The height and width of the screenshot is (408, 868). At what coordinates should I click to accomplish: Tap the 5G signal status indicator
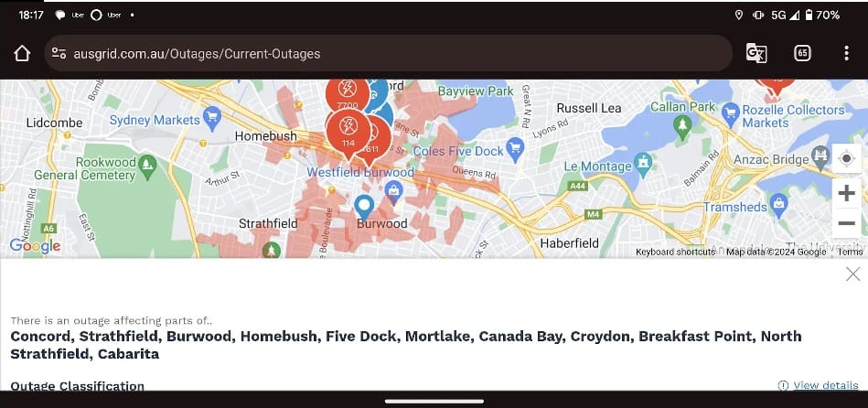785,15
